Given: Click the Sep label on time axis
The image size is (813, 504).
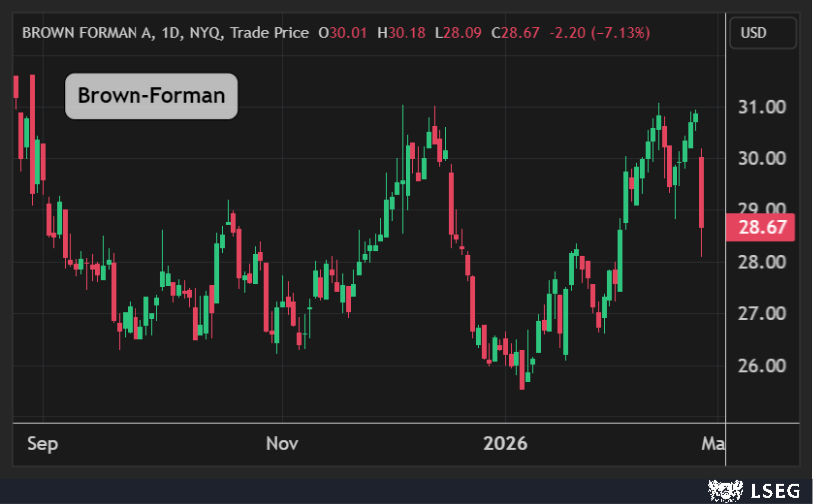Looking at the screenshot, I should pos(42,443).
